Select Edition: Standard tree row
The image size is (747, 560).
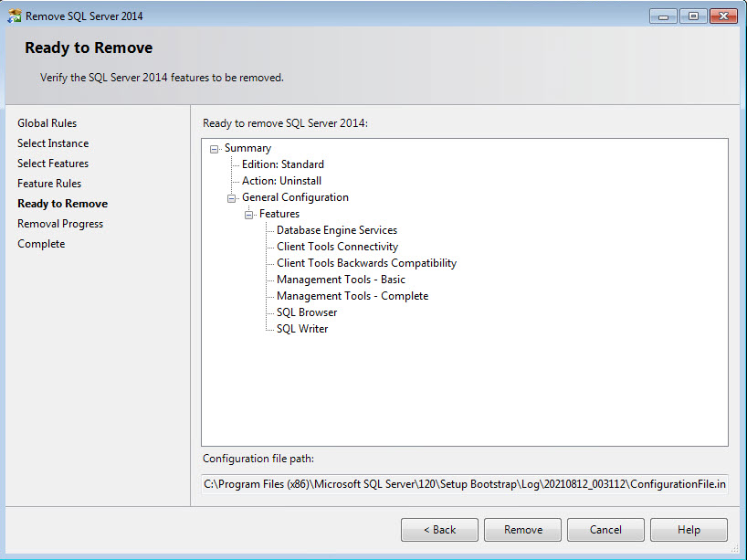click(x=283, y=164)
